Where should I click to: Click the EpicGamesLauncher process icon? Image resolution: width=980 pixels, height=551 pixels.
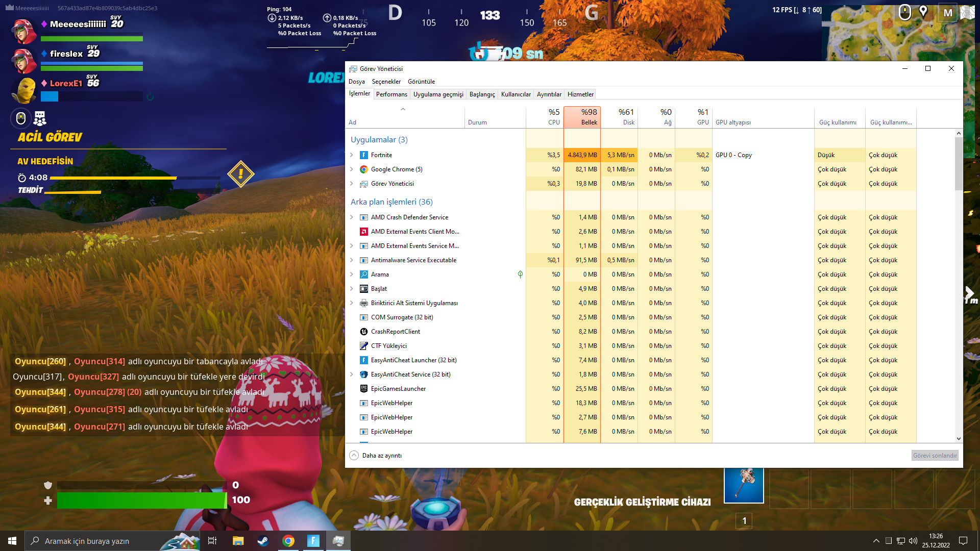click(363, 389)
